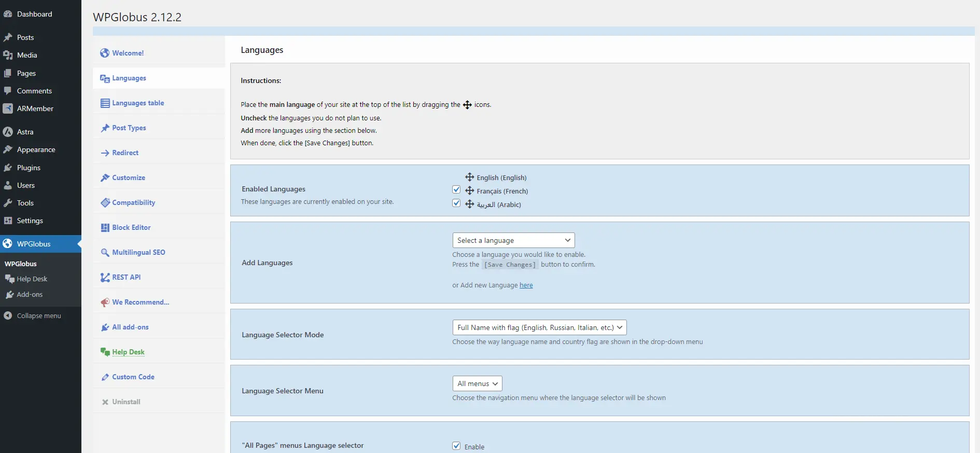The image size is (980, 453).
Task: Click the drag handle for Arabic language
Action: 469,204
